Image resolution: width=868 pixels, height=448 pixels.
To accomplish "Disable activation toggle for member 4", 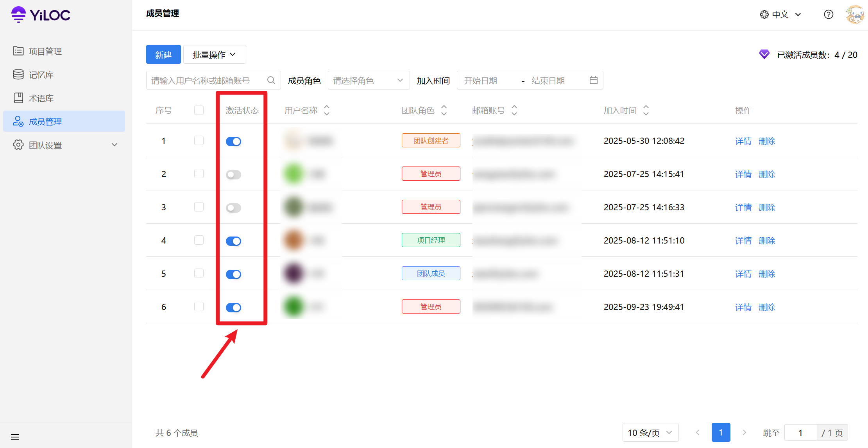I will pos(233,241).
